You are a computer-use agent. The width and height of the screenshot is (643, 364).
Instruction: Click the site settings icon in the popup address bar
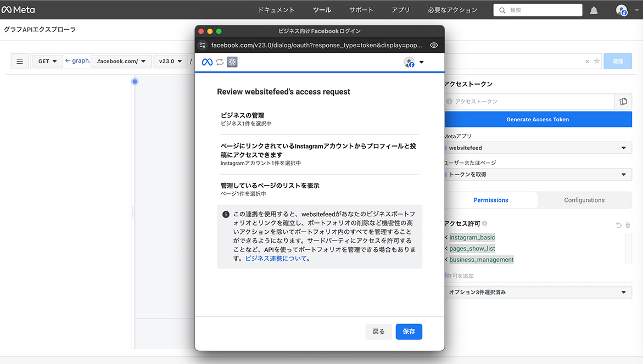click(x=203, y=45)
